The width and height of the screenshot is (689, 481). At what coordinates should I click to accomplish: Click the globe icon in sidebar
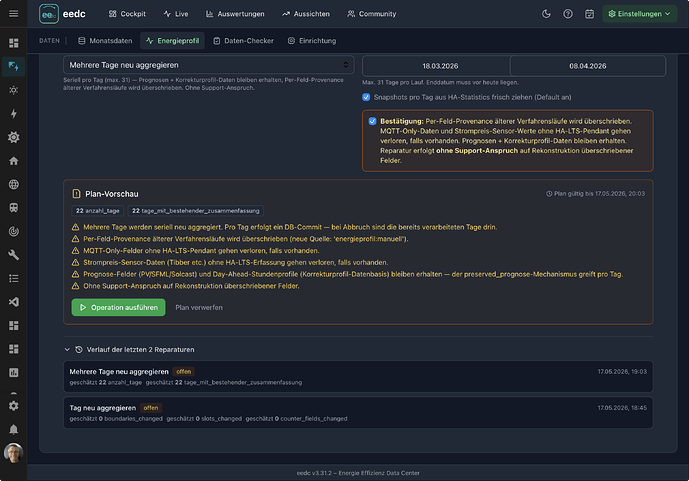(x=14, y=184)
